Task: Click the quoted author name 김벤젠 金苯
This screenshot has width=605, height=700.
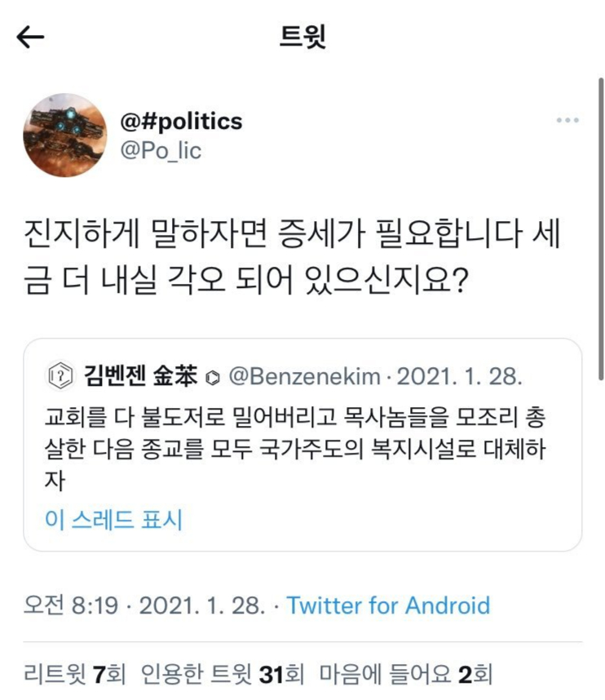Action: coord(140,377)
